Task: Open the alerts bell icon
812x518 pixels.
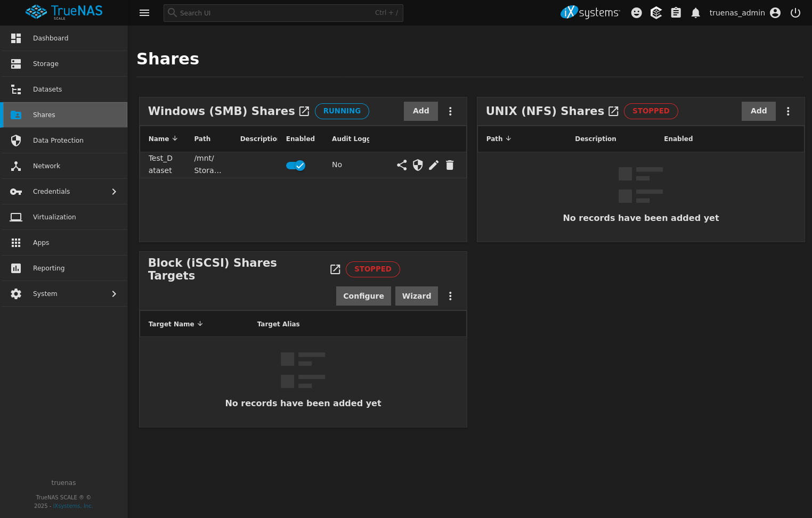Action: [695, 13]
